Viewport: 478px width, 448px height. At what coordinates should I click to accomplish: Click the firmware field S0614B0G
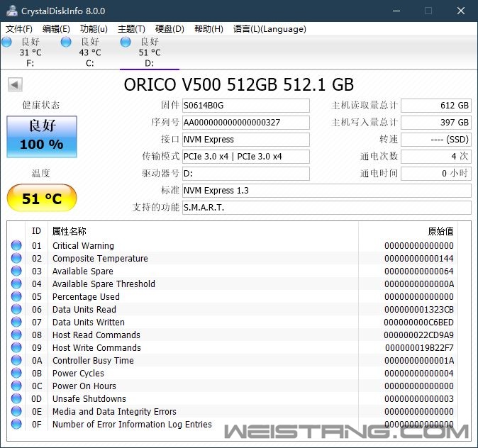click(245, 106)
